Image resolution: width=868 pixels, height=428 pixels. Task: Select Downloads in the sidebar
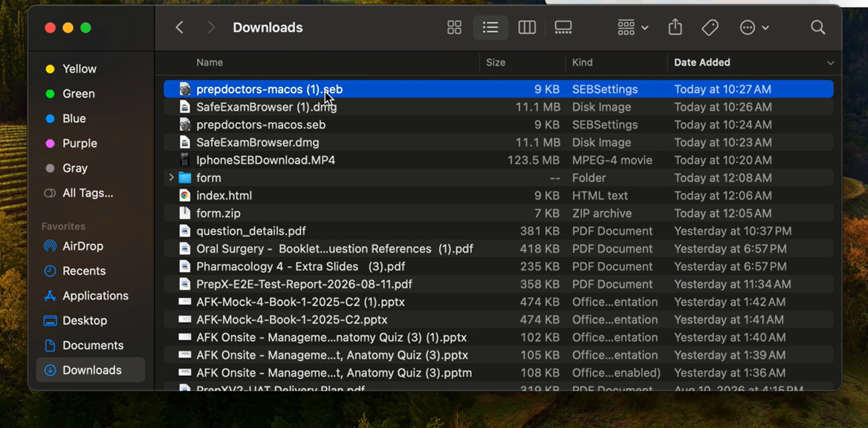91,370
